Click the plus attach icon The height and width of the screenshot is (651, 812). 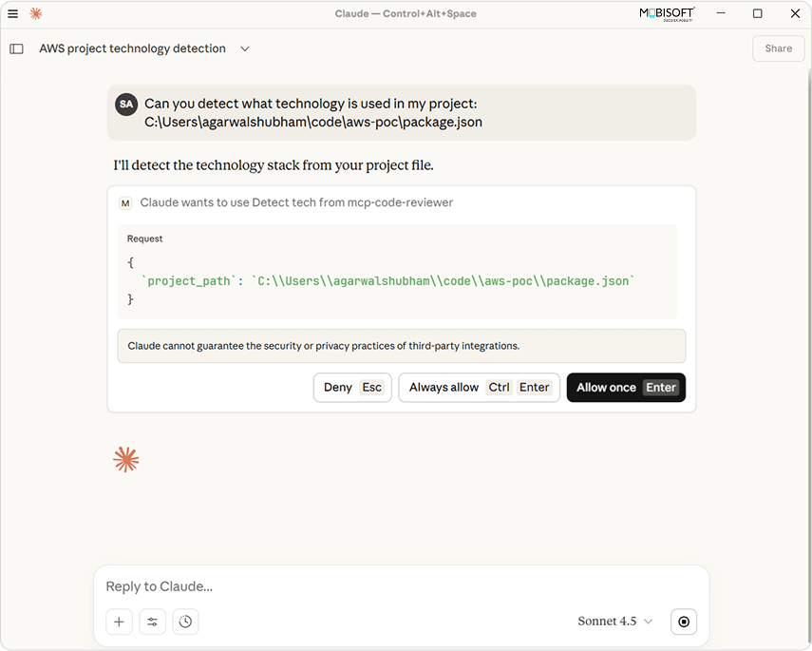pyautogui.click(x=119, y=622)
